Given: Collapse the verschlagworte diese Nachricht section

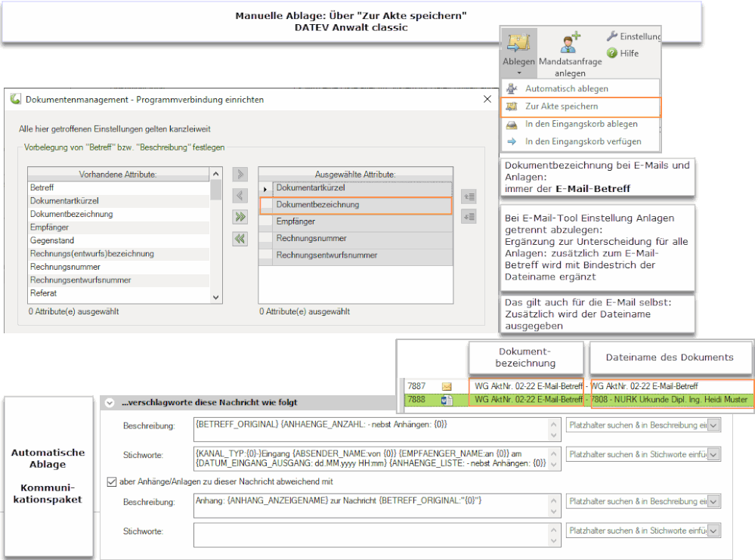Looking at the screenshot, I should tap(110, 403).
